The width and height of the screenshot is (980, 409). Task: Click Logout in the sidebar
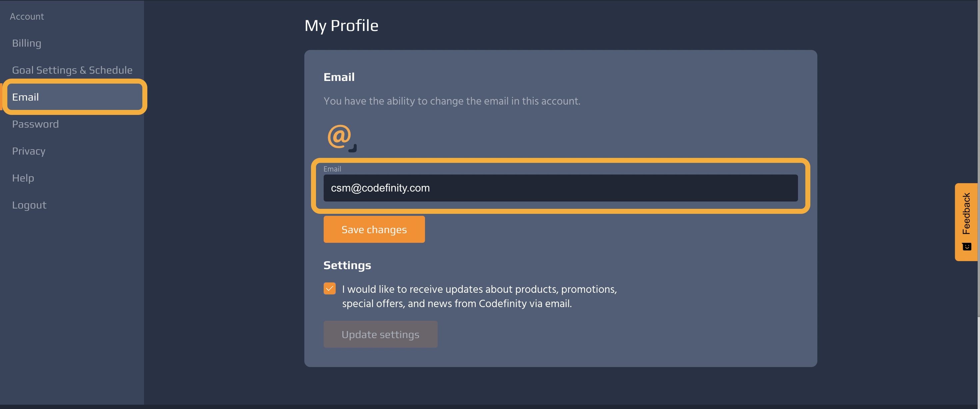(x=29, y=205)
